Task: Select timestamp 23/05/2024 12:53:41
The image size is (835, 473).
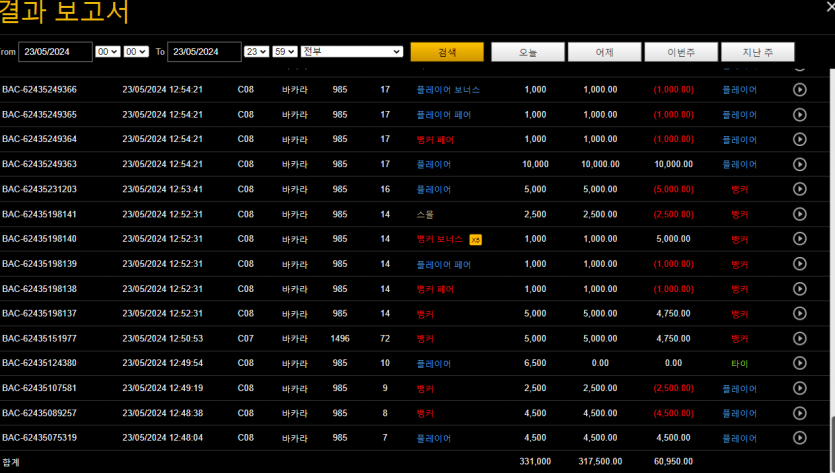Action: tap(162, 189)
